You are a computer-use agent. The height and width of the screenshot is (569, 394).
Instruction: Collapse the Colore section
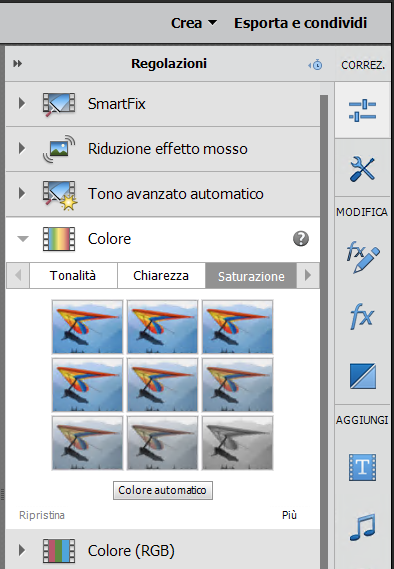[x=23, y=239]
